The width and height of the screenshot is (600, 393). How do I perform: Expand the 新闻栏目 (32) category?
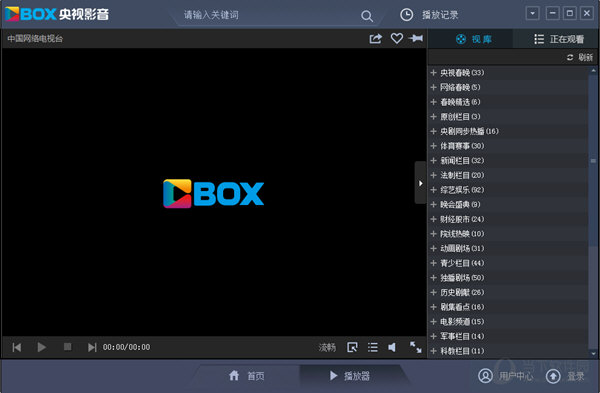pos(508,160)
